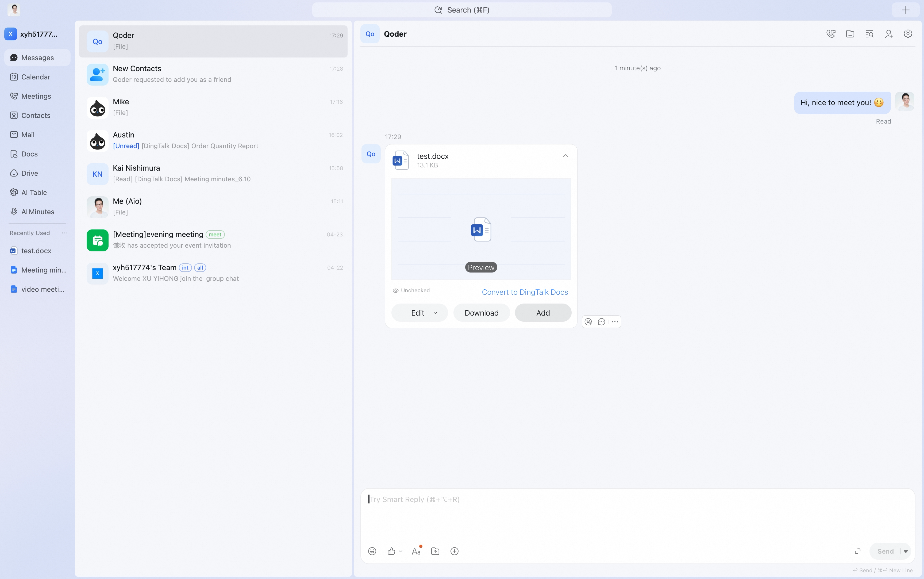The image size is (924, 579).
Task: Click Convert to DingTalk Docs link
Action: (525, 292)
